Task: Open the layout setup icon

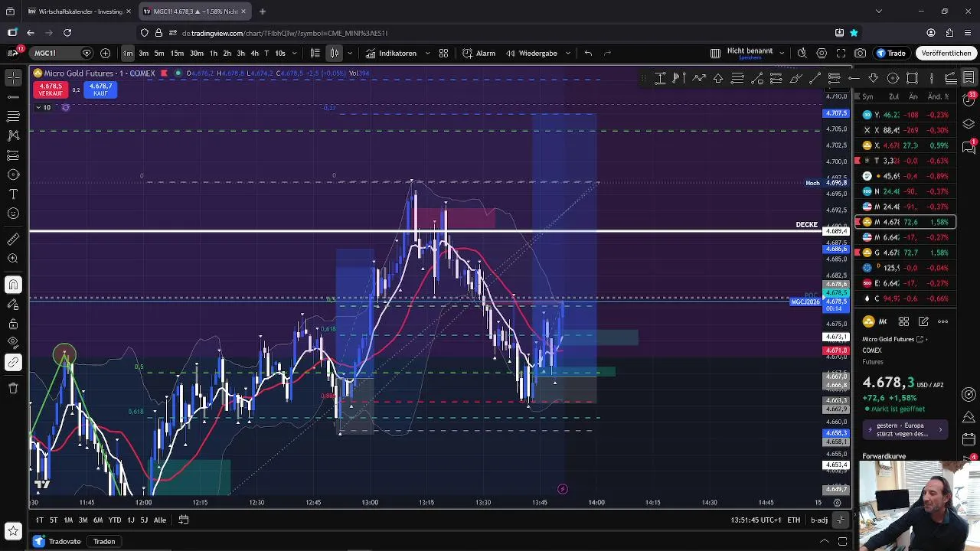Action: 715,53
